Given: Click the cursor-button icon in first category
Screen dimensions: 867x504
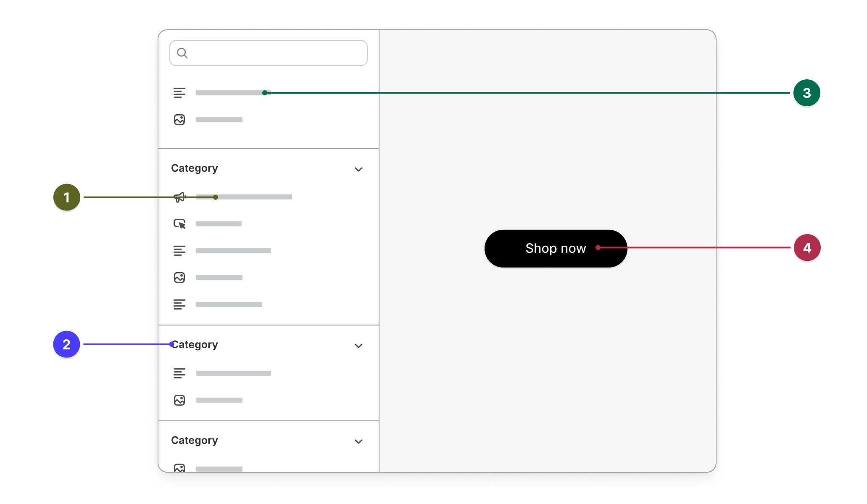Looking at the screenshot, I should [179, 224].
